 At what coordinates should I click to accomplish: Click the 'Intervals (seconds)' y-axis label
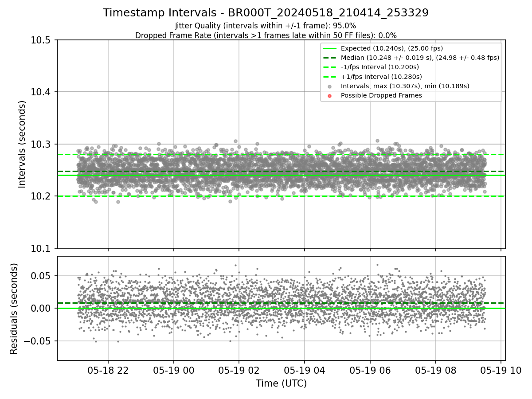tap(22, 144)
